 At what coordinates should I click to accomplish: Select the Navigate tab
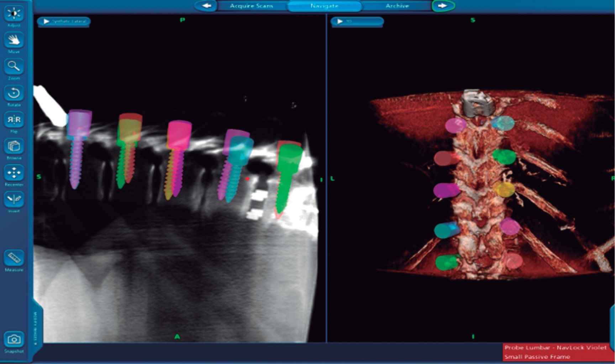[324, 6]
